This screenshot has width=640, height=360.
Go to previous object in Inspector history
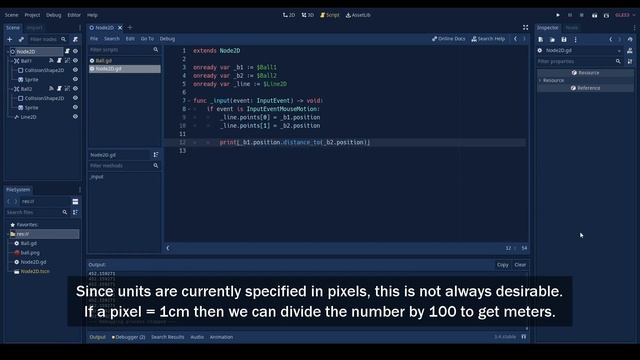(x=611, y=40)
